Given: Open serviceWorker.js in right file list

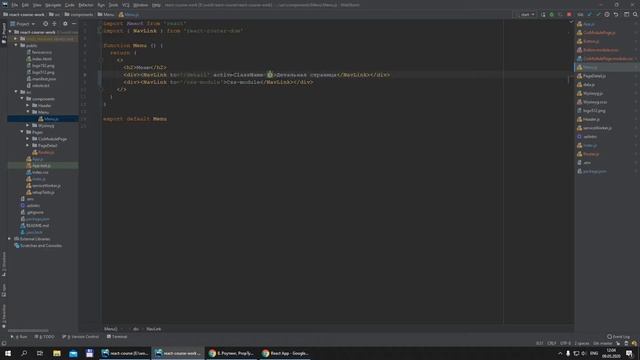Looking at the screenshot, I should (x=594, y=128).
